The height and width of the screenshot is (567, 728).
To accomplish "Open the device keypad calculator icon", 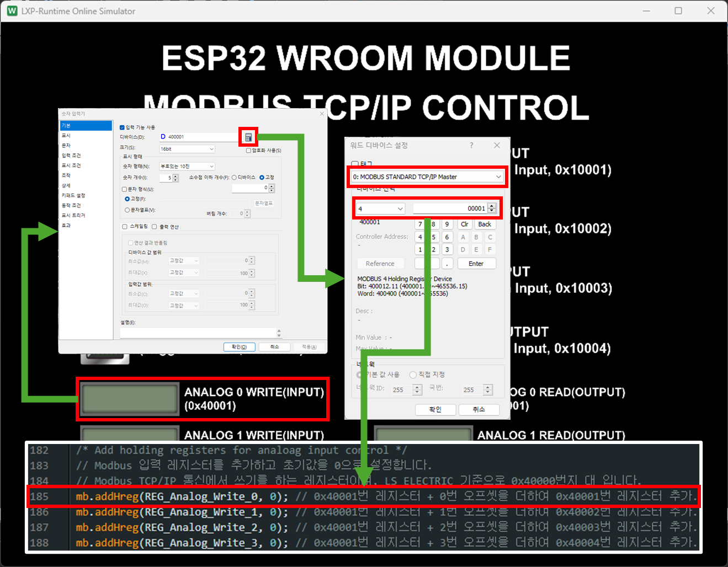I will [x=248, y=137].
